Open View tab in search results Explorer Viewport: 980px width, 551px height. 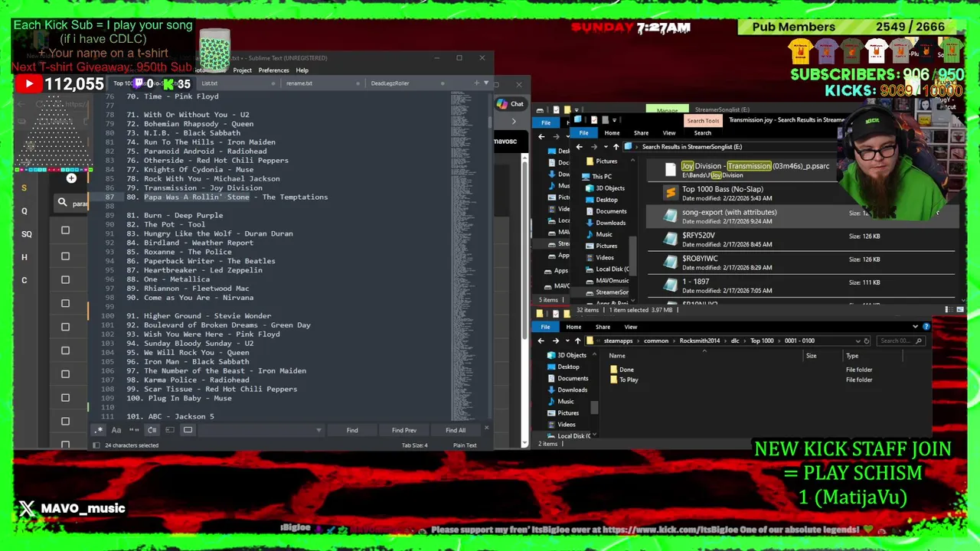[x=668, y=133]
